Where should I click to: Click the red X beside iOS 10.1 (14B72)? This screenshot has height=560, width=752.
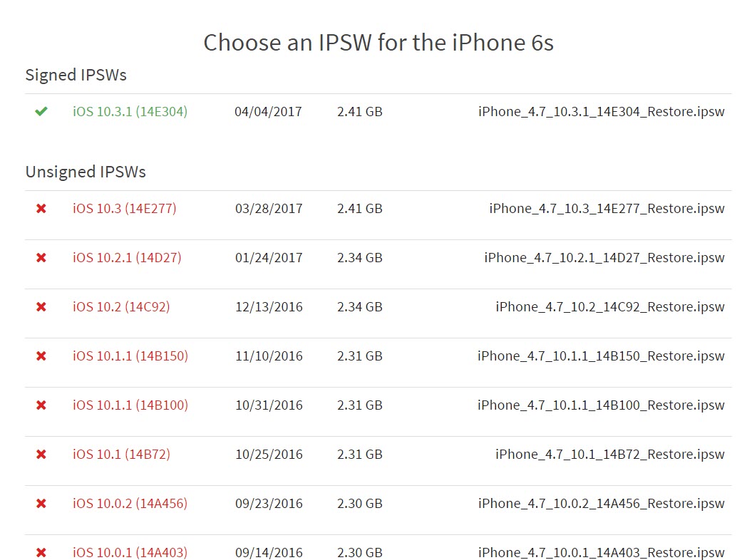click(41, 455)
